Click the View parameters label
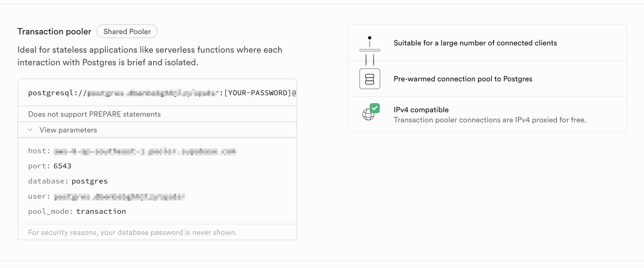 point(68,130)
